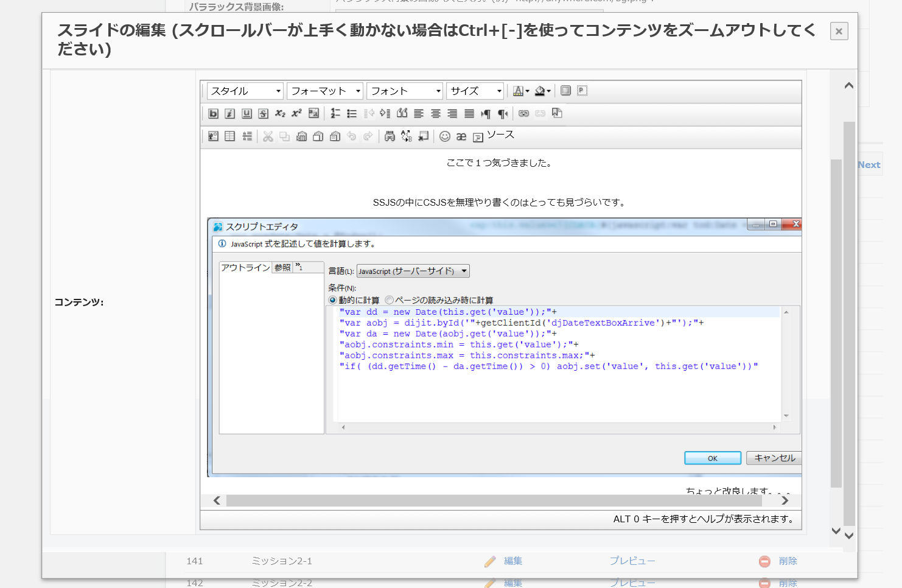Screen dimensions: 902x588
Task: Open the フォーマット dropdown
Action: (325, 91)
